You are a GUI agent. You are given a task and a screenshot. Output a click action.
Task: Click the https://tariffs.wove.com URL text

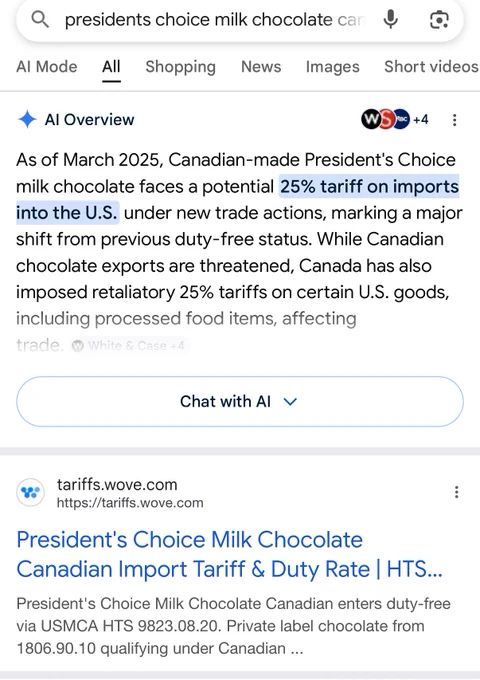tap(130, 503)
